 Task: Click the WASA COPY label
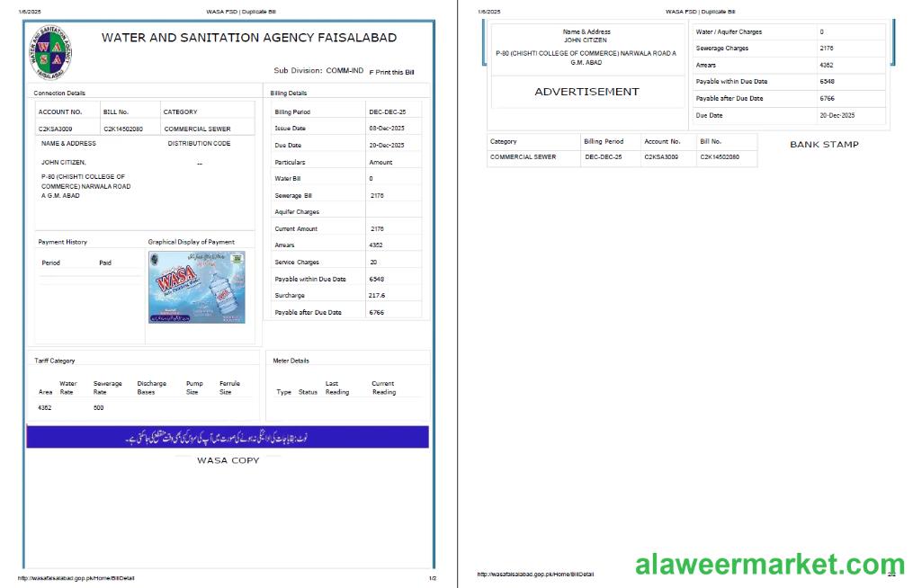click(227, 460)
